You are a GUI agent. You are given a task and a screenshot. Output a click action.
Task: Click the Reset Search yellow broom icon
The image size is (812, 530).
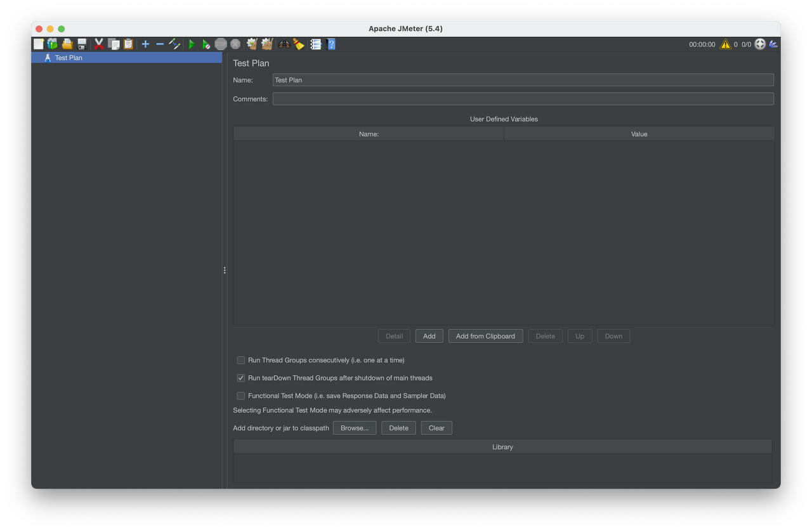(x=299, y=44)
